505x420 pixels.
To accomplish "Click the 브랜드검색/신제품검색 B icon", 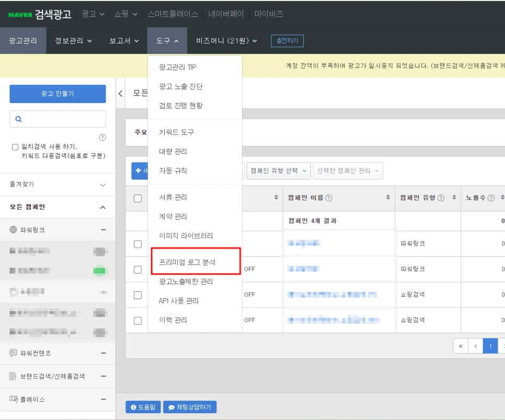I will [13, 376].
